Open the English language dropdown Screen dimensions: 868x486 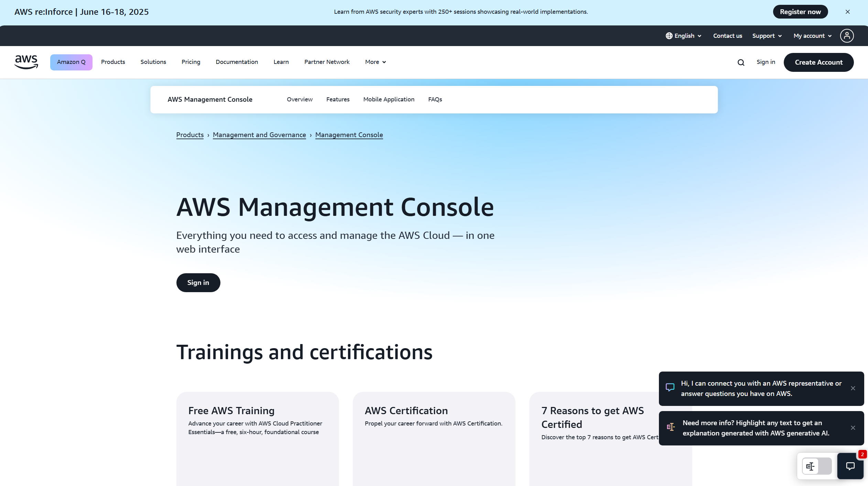(683, 36)
